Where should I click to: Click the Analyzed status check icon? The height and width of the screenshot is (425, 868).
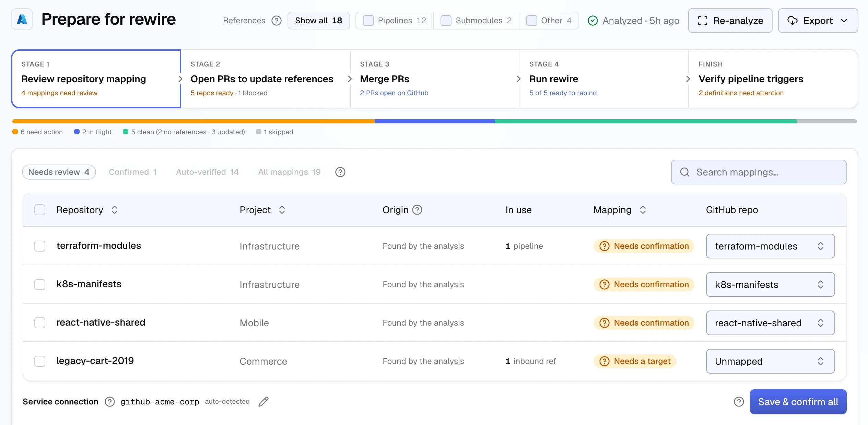[x=593, y=21]
